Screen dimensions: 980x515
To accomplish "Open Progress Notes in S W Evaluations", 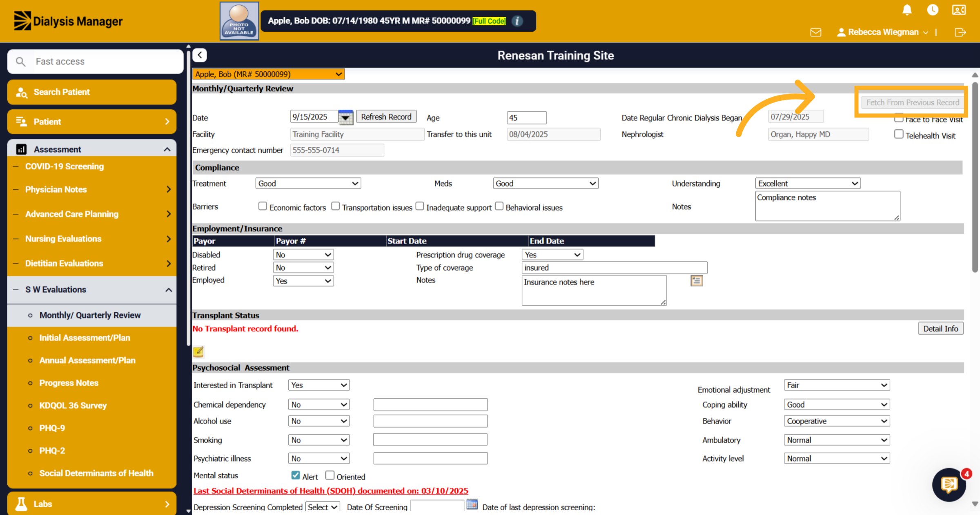I will click(x=69, y=383).
